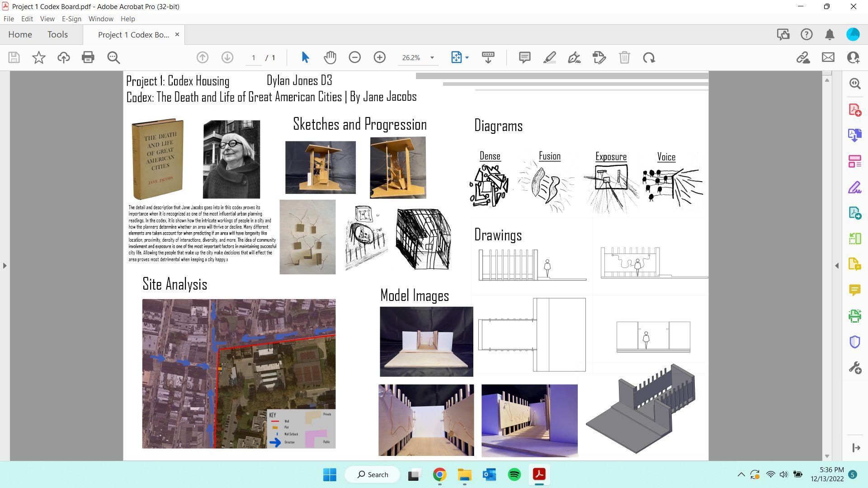Expand the left navigation pane
The image size is (868, 488).
coord(5,266)
